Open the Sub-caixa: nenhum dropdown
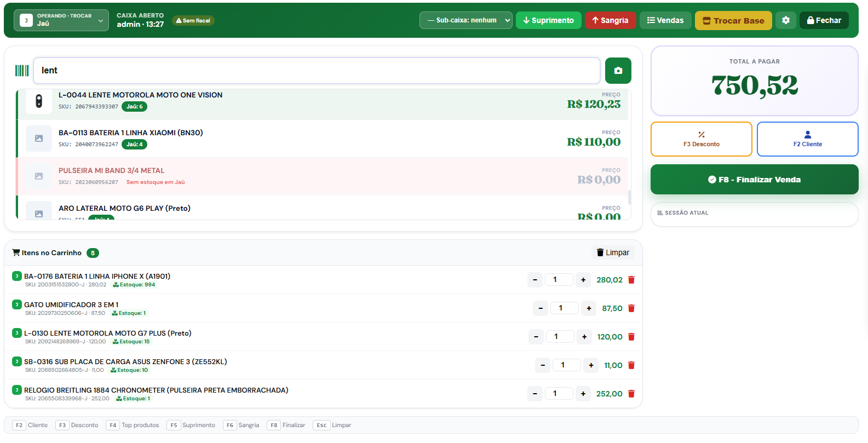 pos(466,20)
